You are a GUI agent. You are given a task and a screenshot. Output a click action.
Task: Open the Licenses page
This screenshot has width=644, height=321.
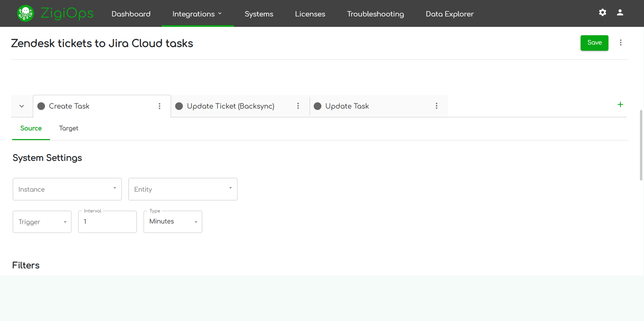click(x=310, y=14)
